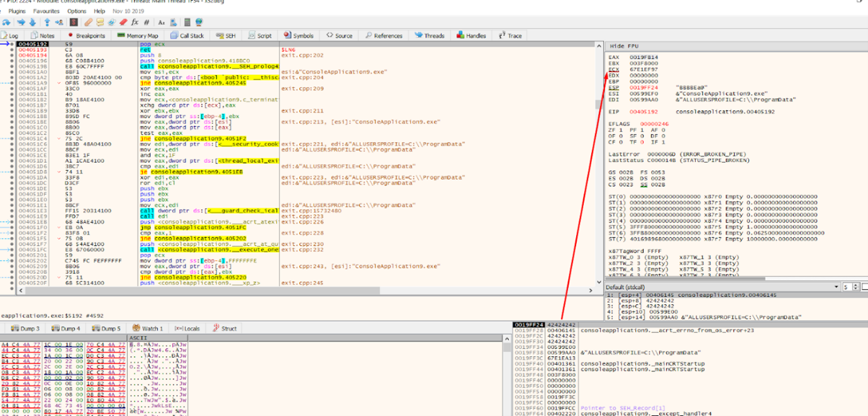Viewport: 868px width, 416px height.
Task: Switch to the Threads tab
Action: [429, 36]
